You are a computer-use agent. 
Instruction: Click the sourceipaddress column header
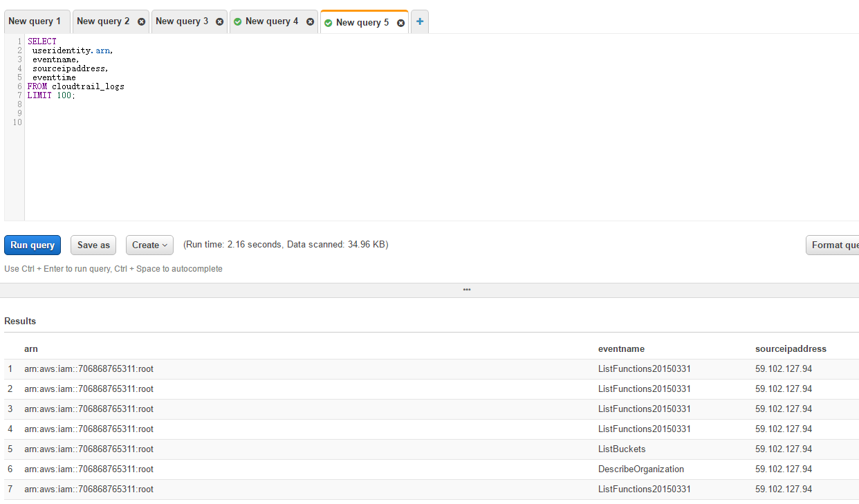pos(791,349)
